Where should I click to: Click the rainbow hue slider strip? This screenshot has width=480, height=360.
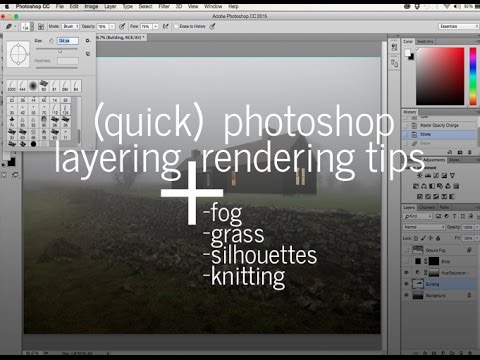click(473, 76)
